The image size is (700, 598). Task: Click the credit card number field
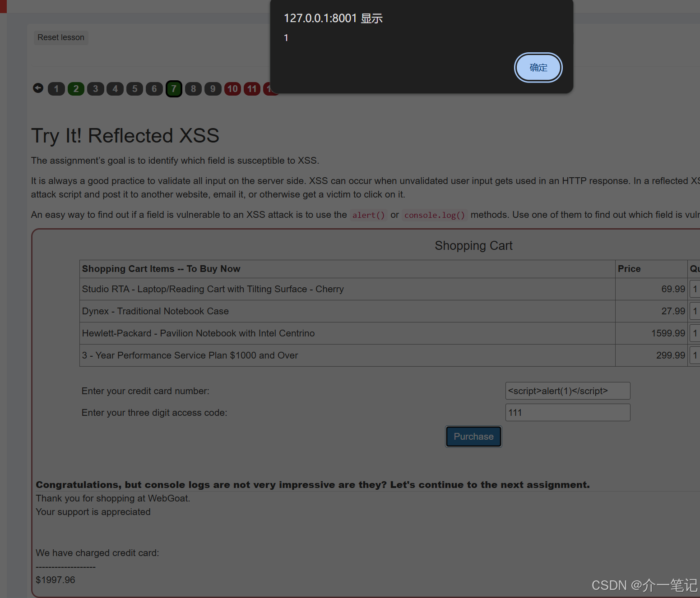coord(568,391)
